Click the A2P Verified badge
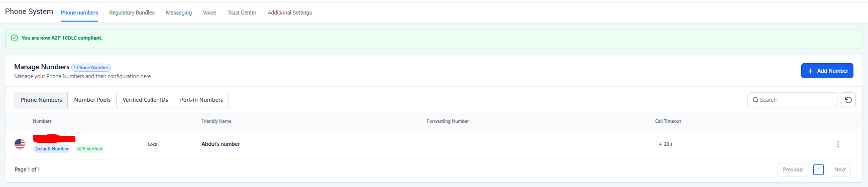868x187 pixels. pyautogui.click(x=89, y=149)
